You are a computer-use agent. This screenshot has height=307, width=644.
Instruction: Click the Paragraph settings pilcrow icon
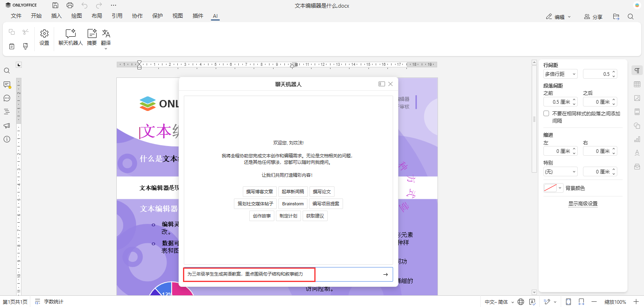pyautogui.click(x=637, y=71)
